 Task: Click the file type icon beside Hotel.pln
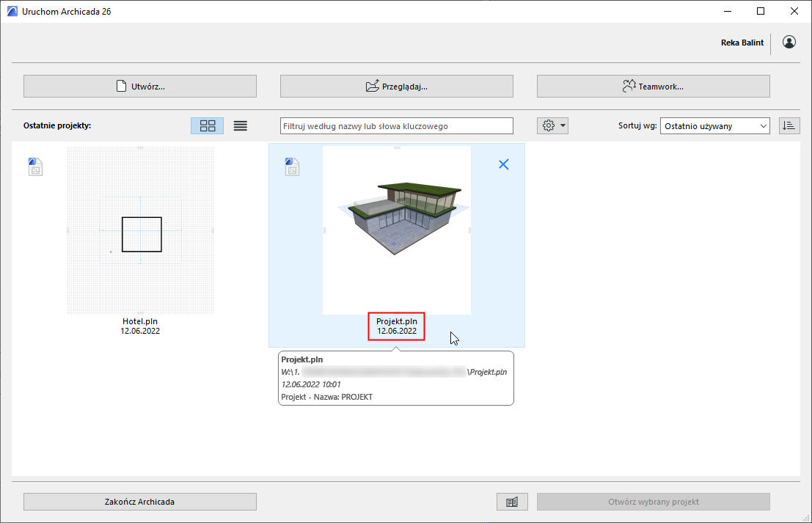35,167
